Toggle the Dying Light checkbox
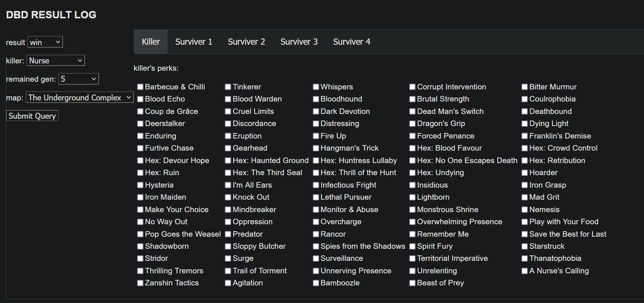 tap(524, 123)
